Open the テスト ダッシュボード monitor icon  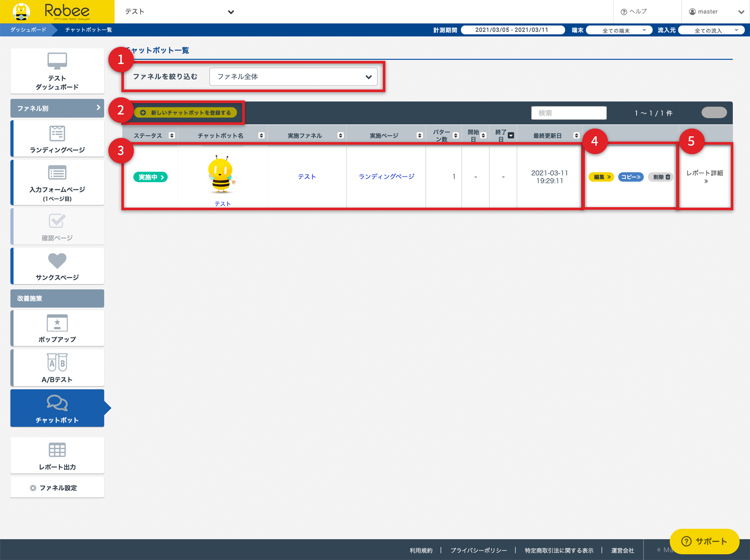pyautogui.click(x=57, y=61)
